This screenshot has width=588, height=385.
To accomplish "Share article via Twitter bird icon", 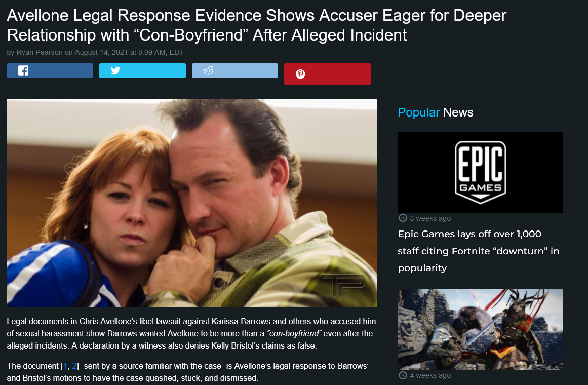I will point(115,70).
